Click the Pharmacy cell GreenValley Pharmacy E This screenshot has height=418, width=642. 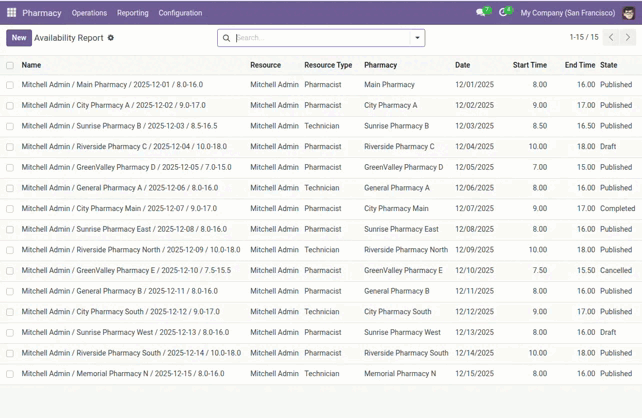(x=403, y=270)
